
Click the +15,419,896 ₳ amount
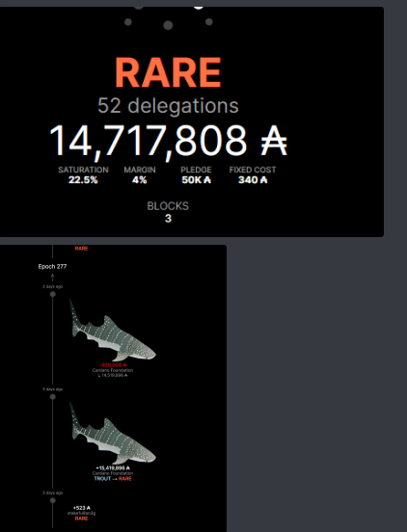113,468
